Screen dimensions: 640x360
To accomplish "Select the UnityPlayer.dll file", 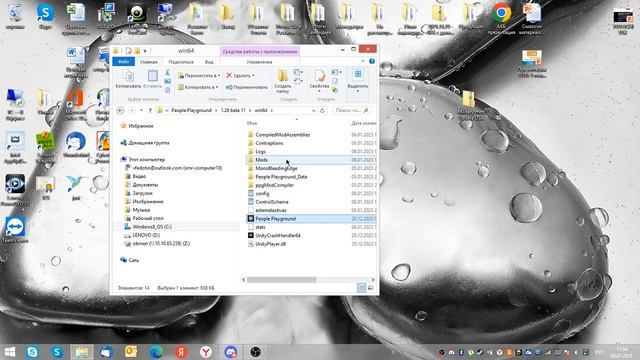I will point(271,244).
